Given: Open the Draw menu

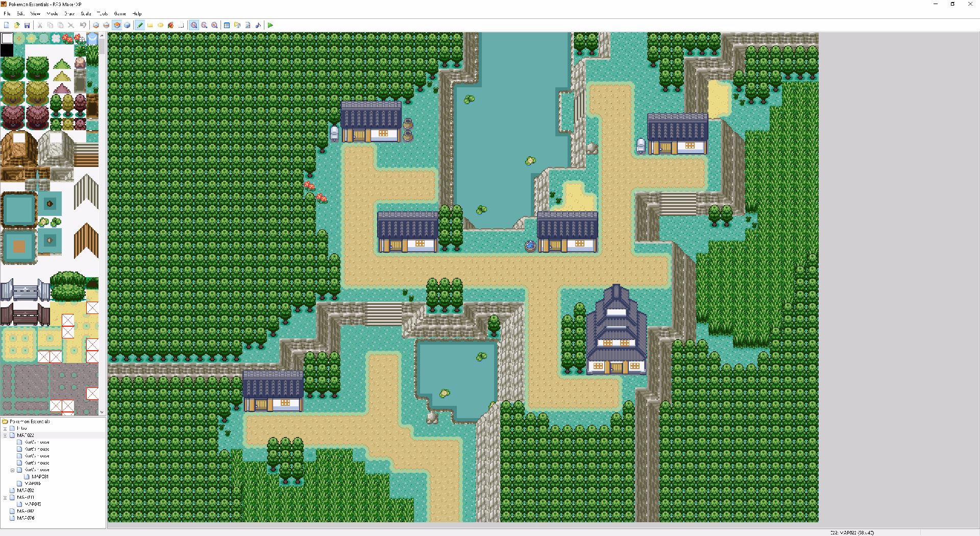Looking at the screenshot, I should click(69, 14).
